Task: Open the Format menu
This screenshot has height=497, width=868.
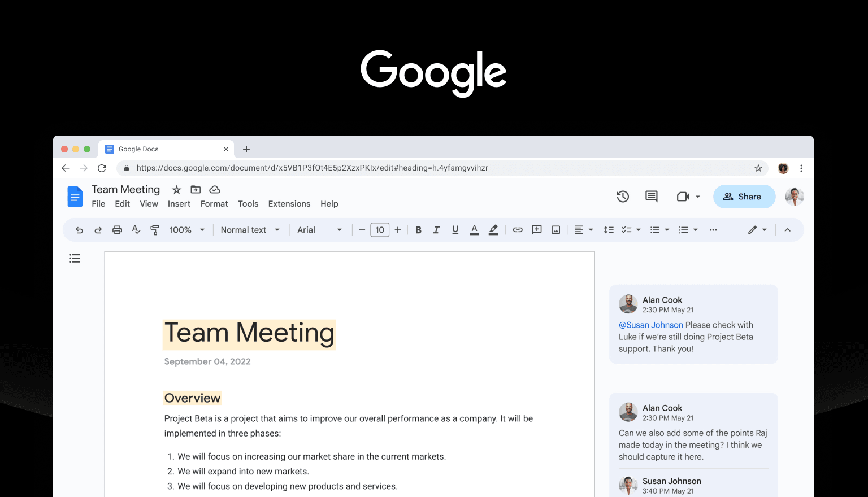Action: (x=214, y=204)
